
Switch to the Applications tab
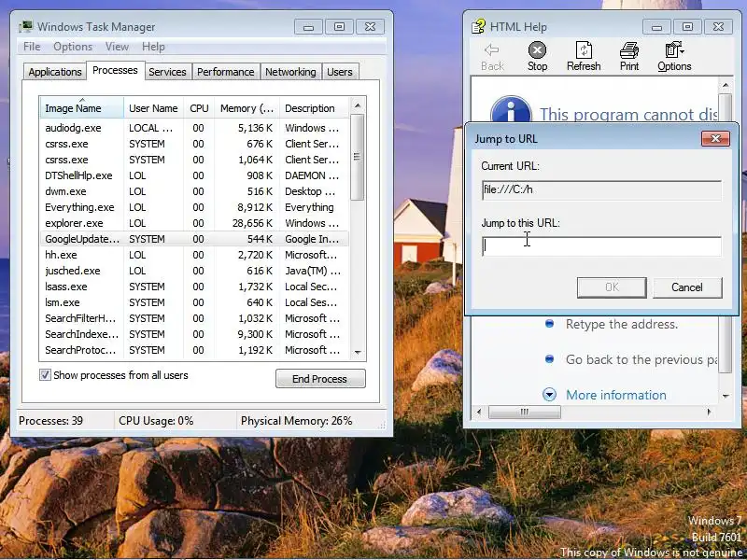[x=55, y=72]
